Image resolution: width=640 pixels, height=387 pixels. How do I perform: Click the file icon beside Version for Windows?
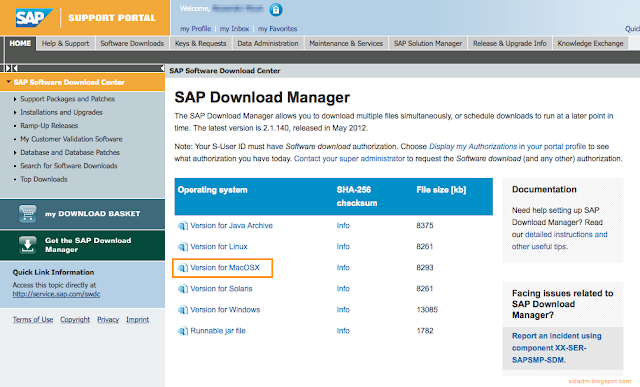182,310
